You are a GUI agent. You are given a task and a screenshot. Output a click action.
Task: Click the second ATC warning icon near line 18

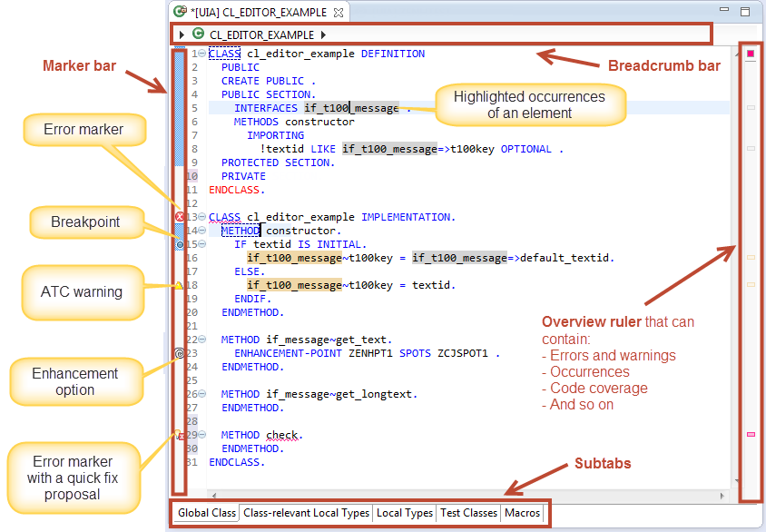pos(178,285)
